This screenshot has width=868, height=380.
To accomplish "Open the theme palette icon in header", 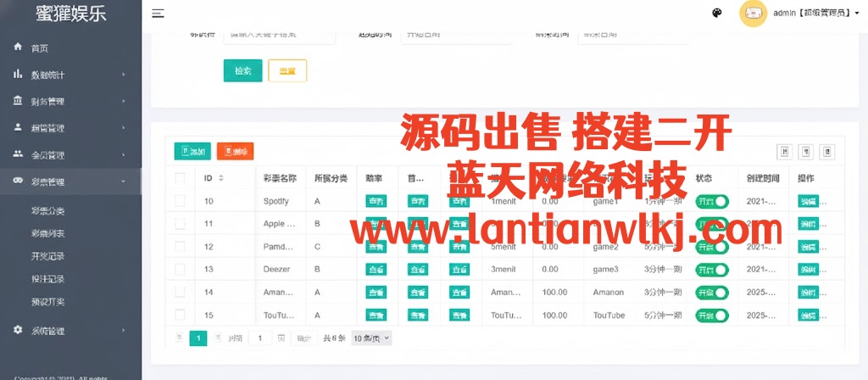I will pyautogui.click(x=717, y=13).
